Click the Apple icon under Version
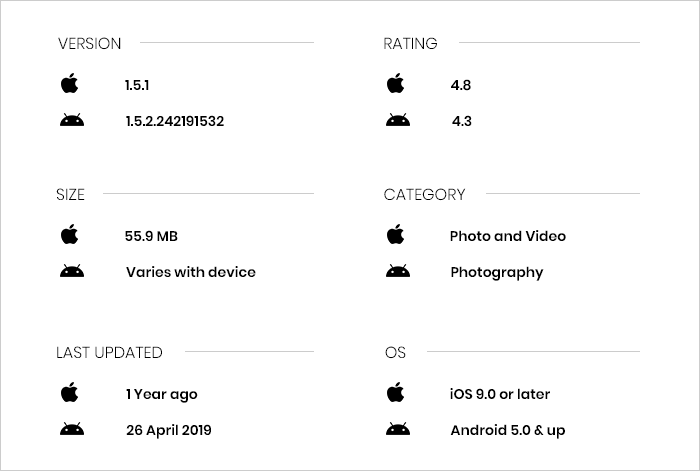Viewport: 700px width, 471px height. point(70,83)
